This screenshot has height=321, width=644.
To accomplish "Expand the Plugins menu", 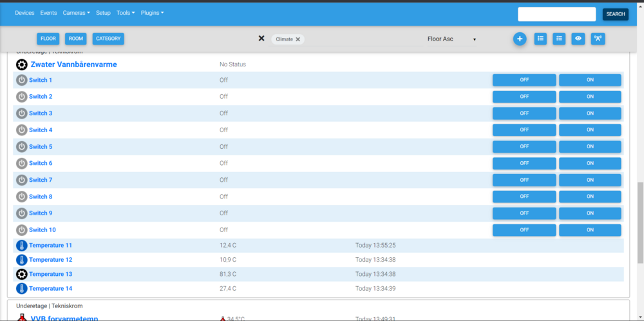I will click(x=152, y=13).
